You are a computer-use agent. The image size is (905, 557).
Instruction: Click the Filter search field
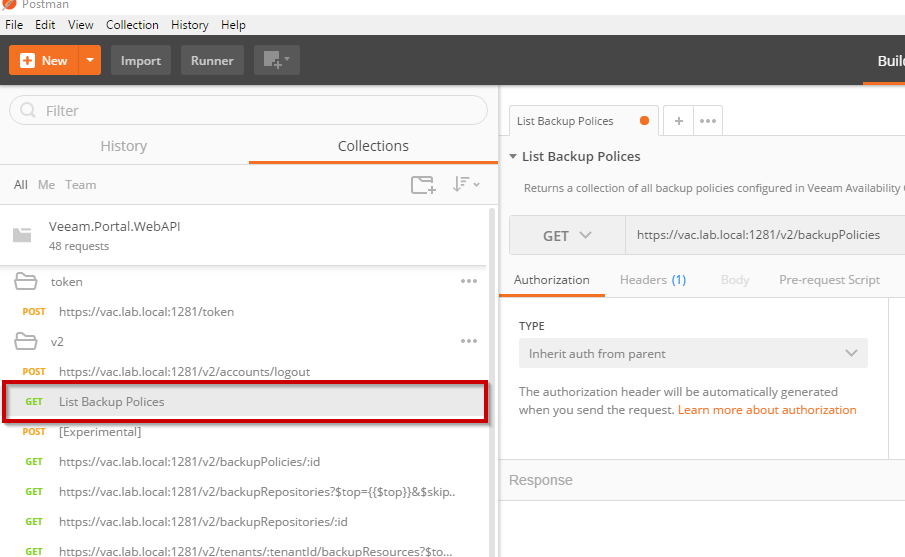[x=248, y=110]
